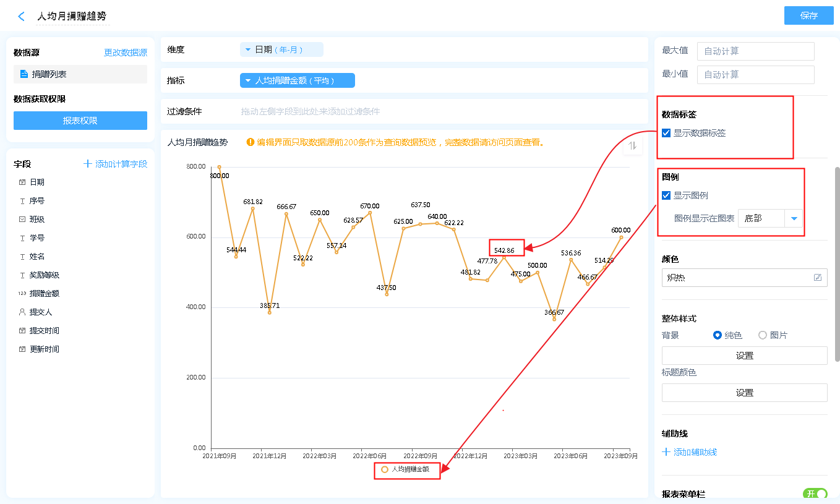Uncheck the 显示图例 checkbox

pos(666,195)
